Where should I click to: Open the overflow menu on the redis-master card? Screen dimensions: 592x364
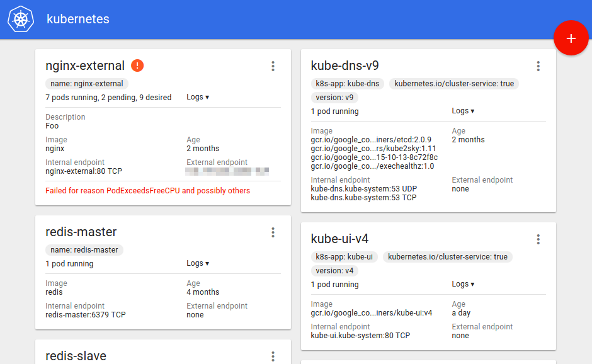(273, 232)
